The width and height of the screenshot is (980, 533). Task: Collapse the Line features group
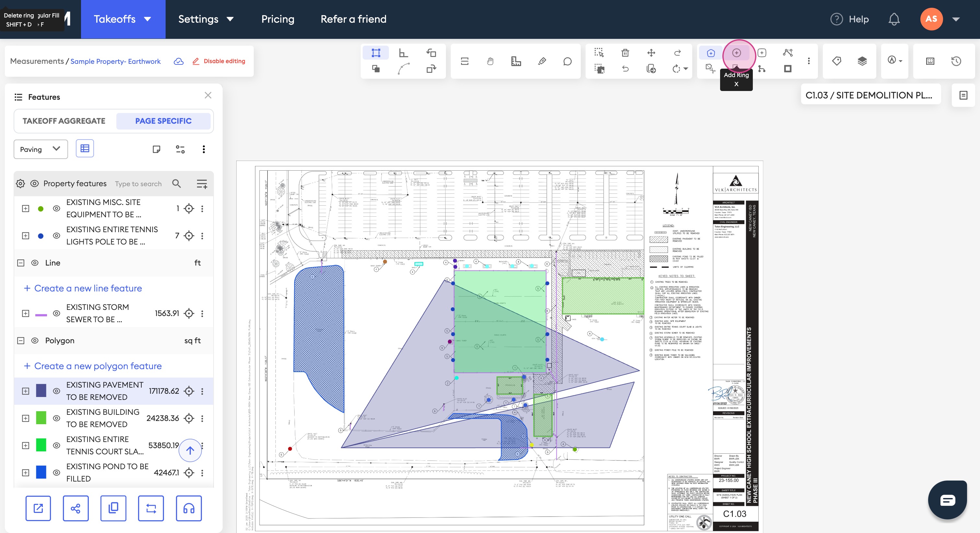tap(21, 263)
